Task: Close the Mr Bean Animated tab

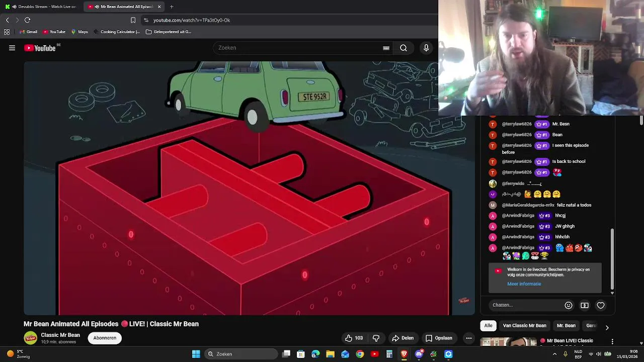Action: (x=159, y=7)
